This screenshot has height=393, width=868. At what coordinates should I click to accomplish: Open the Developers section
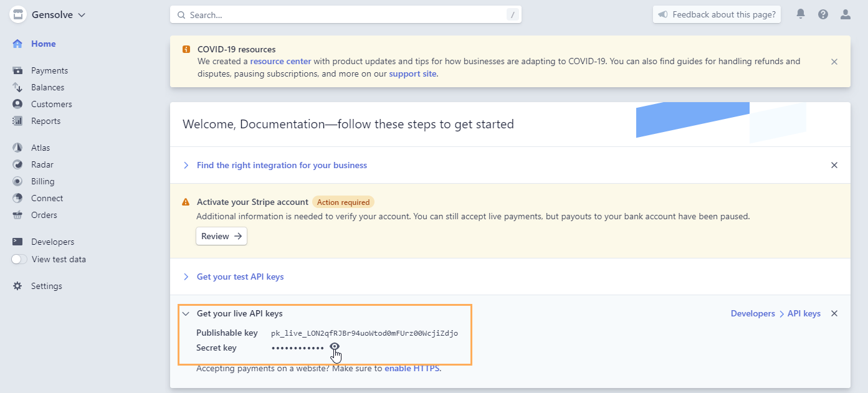click(52, 242)
